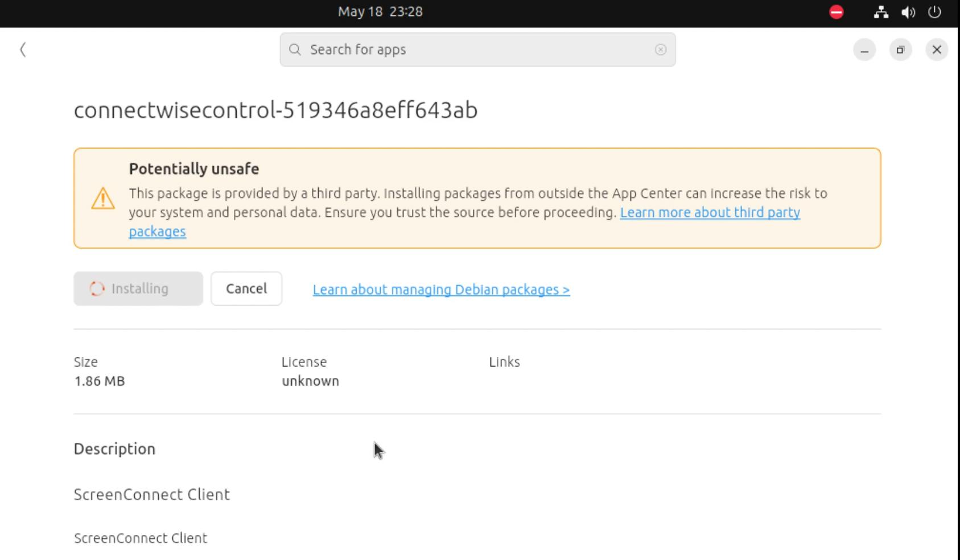This screenshot has width=960, height=560.
Task: Click the connectwisecontrol package title
Action: (275, 110)
